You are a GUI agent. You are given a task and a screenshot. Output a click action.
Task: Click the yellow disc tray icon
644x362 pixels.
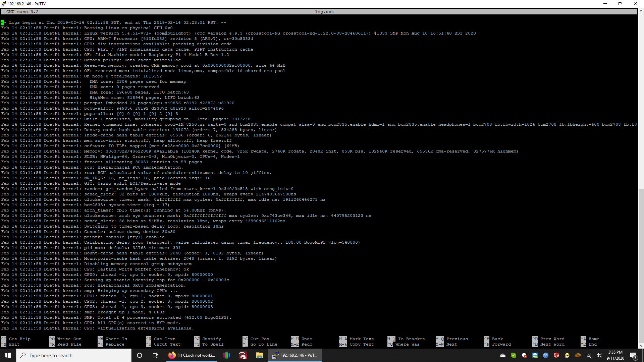(x=567, y=355)
